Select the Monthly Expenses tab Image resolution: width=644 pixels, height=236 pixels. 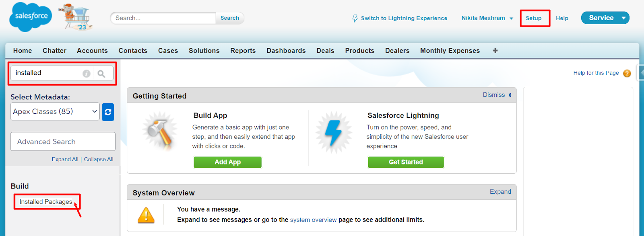pos(450,51)
